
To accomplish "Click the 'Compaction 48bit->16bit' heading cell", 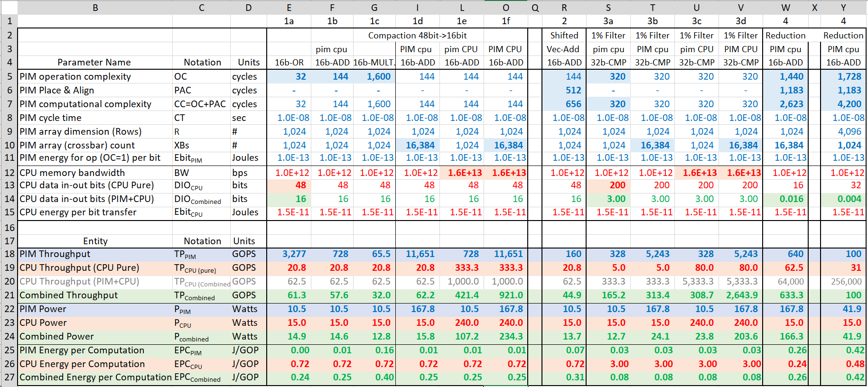I will 417,36.
